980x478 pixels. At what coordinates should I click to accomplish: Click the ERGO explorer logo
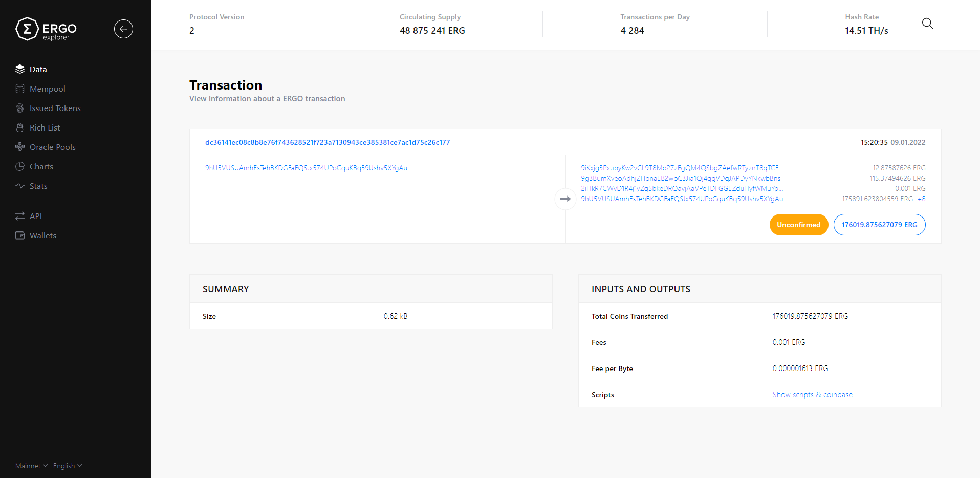46,29
